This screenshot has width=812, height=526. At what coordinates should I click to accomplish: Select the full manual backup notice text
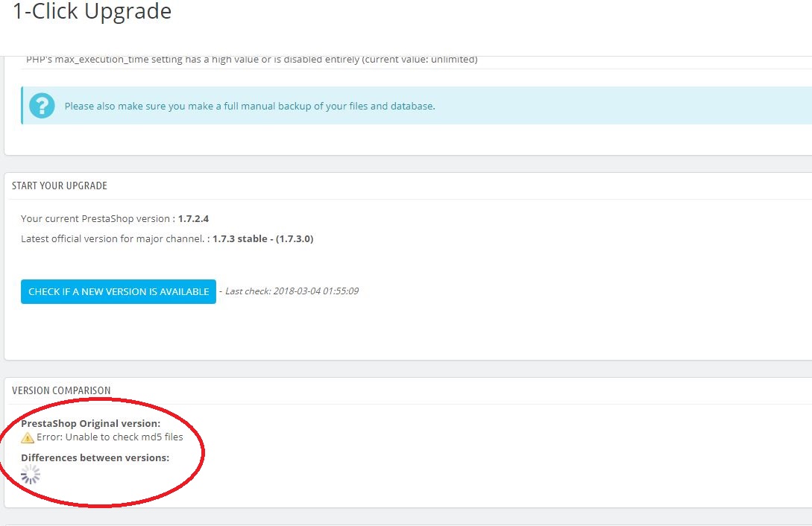tap(250, 106)
